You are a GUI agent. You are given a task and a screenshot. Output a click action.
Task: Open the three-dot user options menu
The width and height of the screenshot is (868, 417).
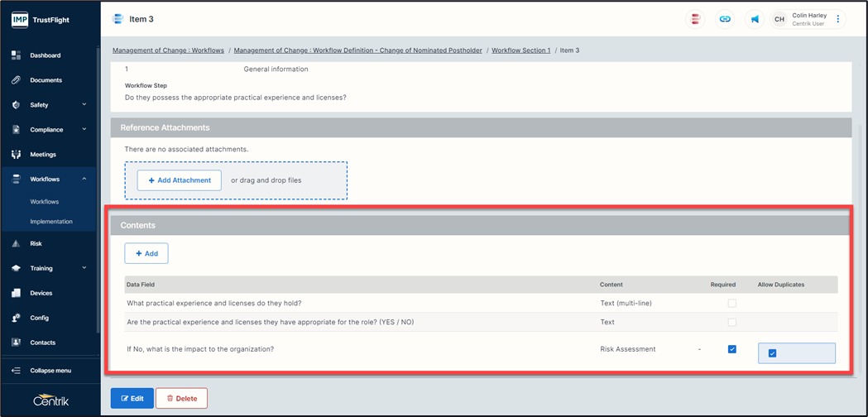[837, 19]
